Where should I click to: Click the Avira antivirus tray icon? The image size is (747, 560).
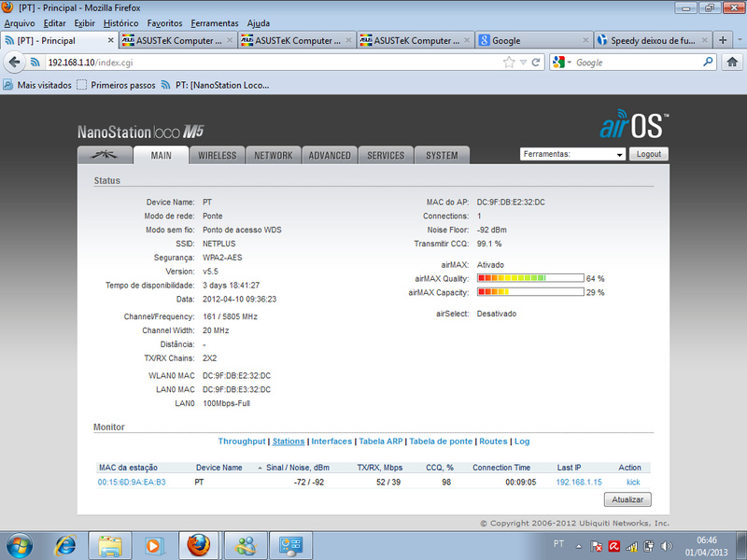(x=613, y=546)
